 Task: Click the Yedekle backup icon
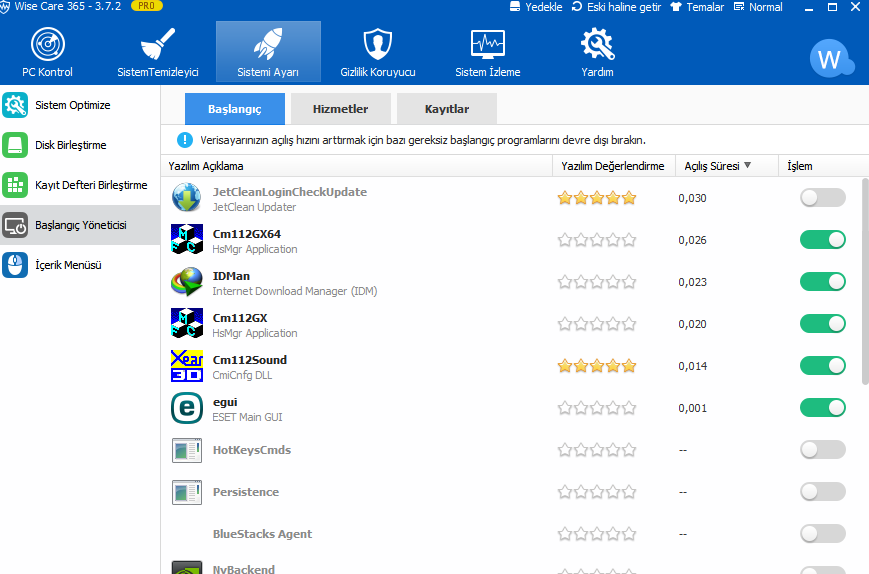click(x=515, y=7)
